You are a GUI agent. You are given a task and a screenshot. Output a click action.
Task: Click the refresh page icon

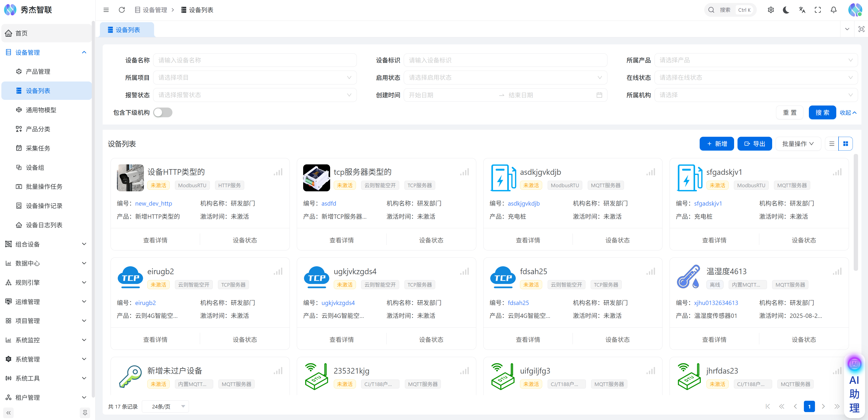click(122, 10)
